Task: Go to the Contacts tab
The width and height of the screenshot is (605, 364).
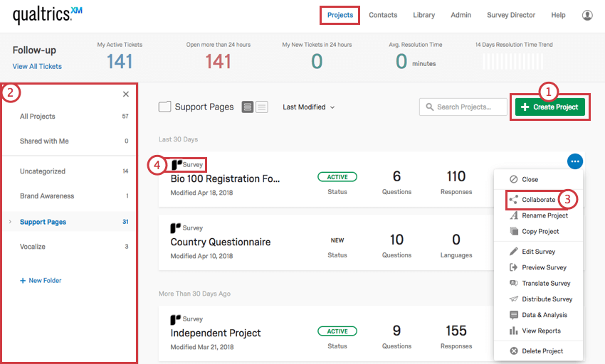Action: pyautogui.click(x=383, y=15)
